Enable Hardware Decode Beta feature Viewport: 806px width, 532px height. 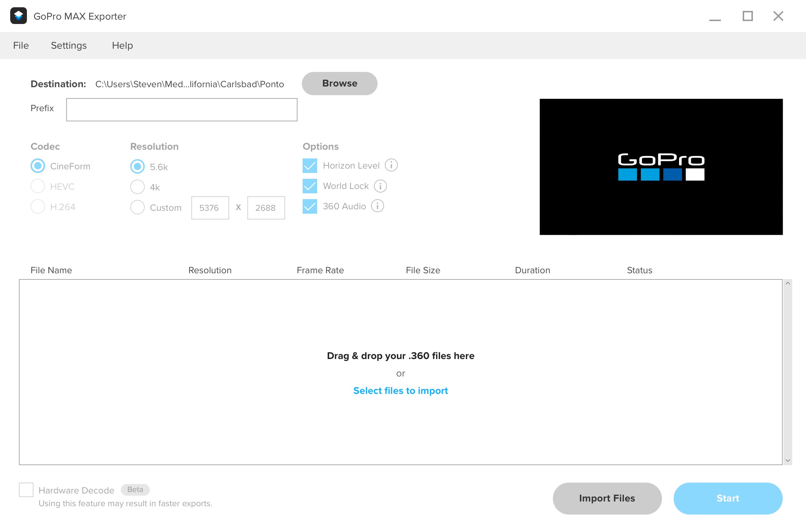(x=26, y=490)
